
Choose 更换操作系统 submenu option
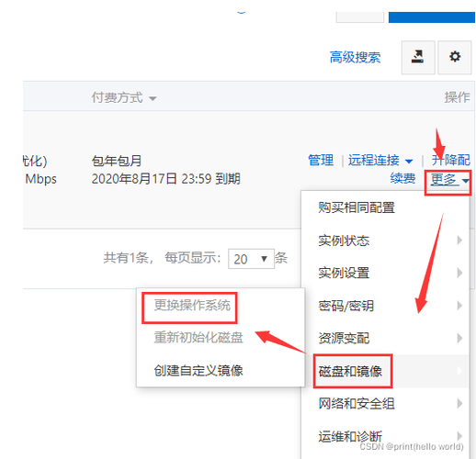point(221,306)
